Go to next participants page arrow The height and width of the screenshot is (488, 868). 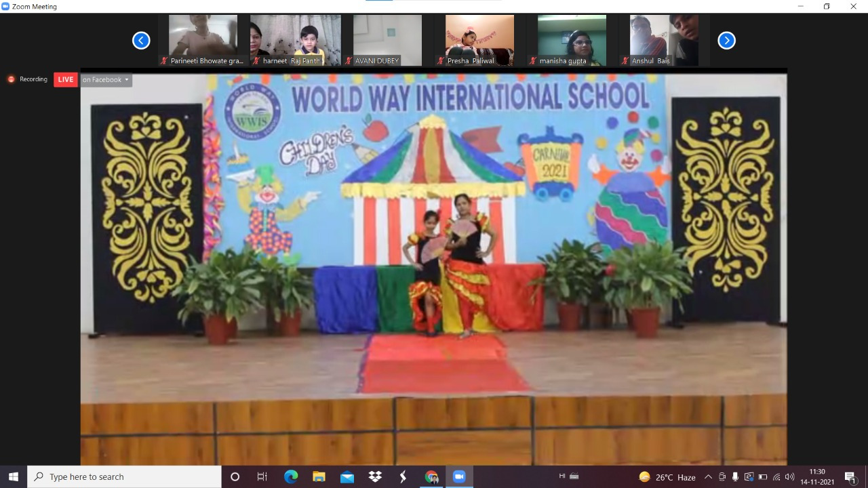click(726, 41)
